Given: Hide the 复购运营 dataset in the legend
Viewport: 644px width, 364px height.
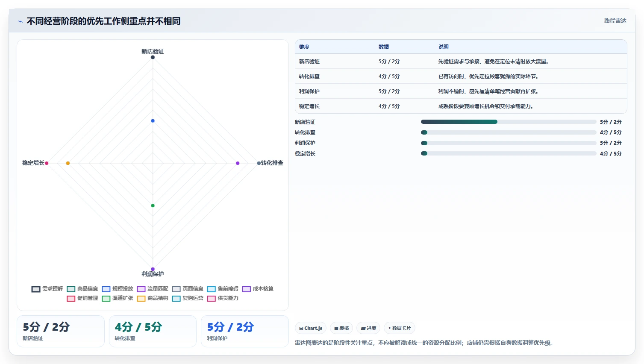Looking at the screenshot, I should [188, 298].
